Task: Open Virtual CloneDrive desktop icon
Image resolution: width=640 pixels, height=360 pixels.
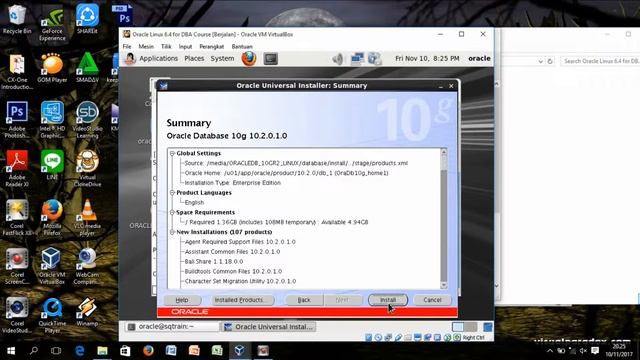Action: (87, 169)
